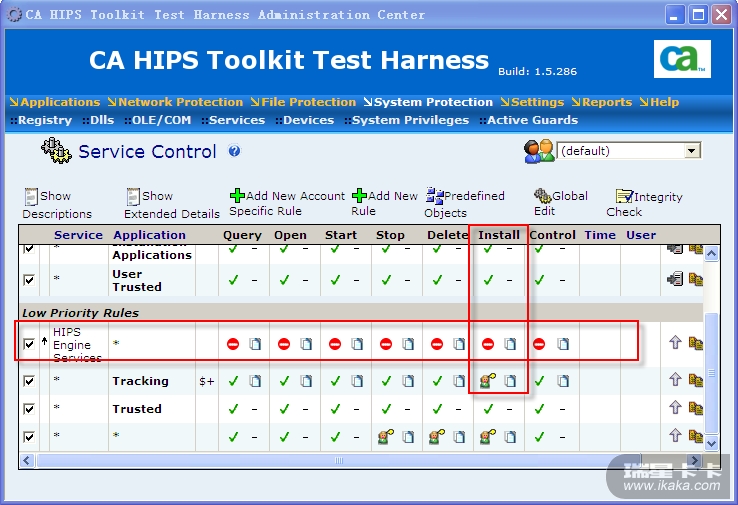Uncheck the User Trusted rule checkbox
This screenshot has height=505, width=738.
tap(29, 280)
